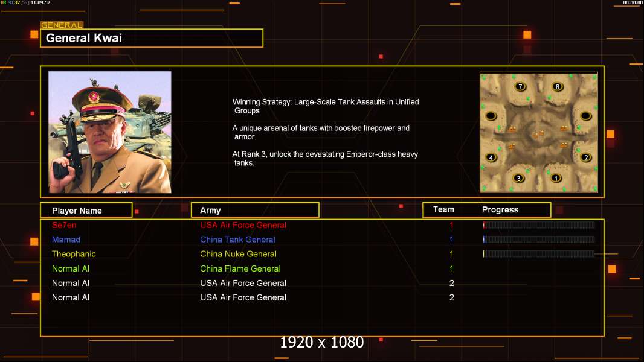Click team number for China Flame General
Screen dimensions: 644x362
(x=451, y=268)
